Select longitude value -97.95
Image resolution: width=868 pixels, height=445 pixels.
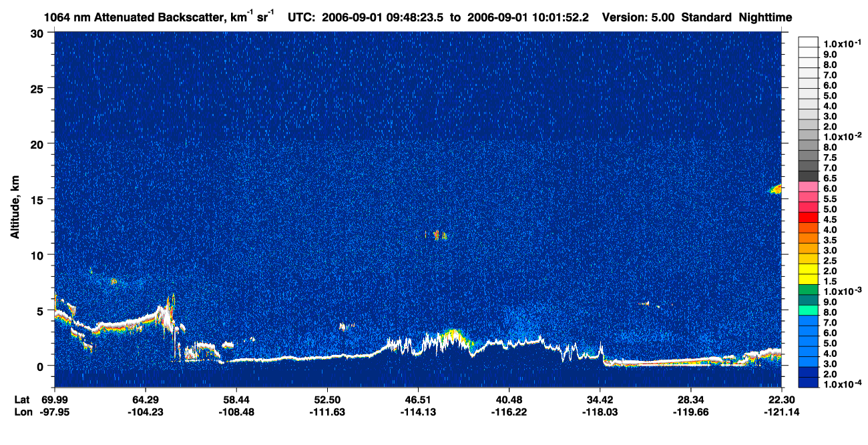(x=55, y=412)
